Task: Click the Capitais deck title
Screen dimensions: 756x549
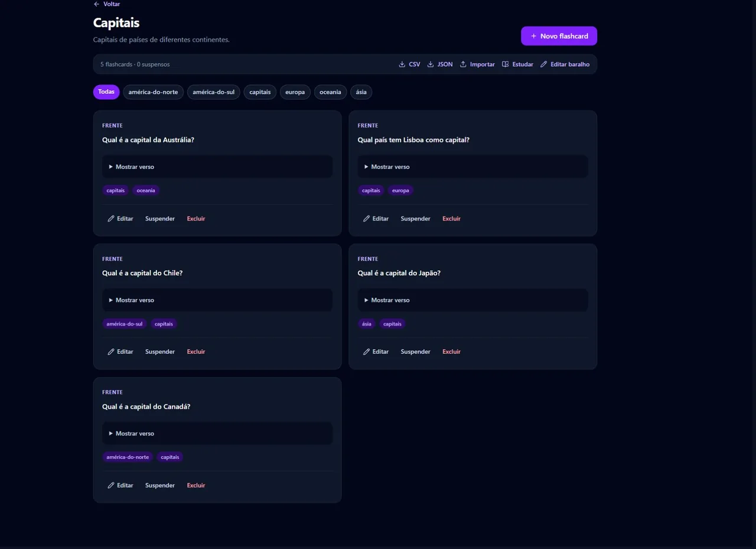Action: [x=116, y=23]
